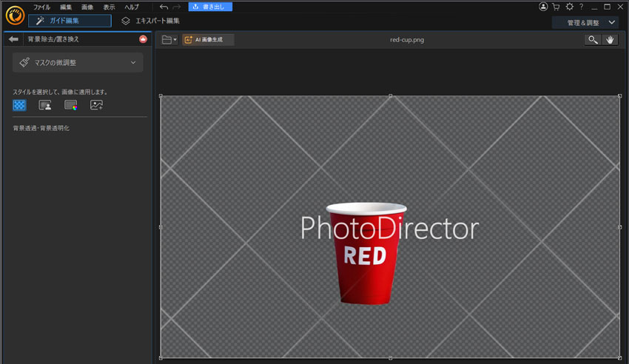
Task: Select the hand pan tool
Action: (610, 40)
